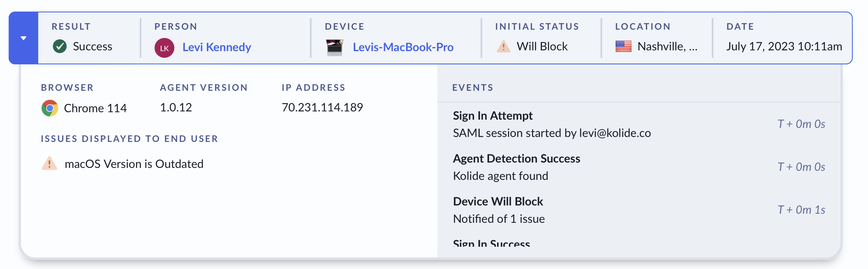Select the Agent Detection Success event
Image resolution: width=868 pixels, height=269 pixels.
coord(516,158)
